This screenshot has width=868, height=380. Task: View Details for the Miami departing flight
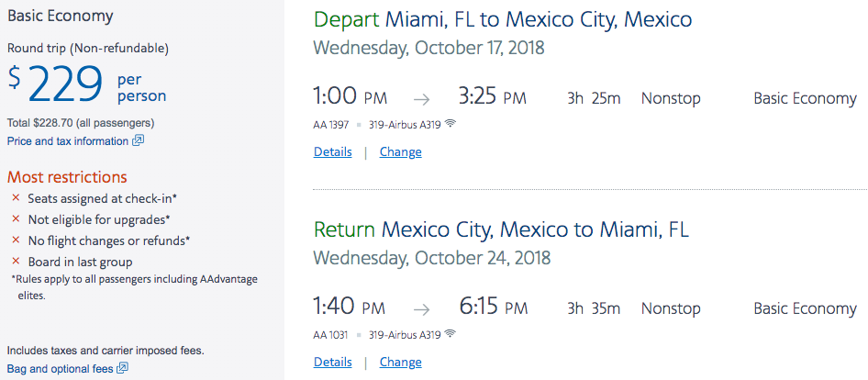(332, 152)
